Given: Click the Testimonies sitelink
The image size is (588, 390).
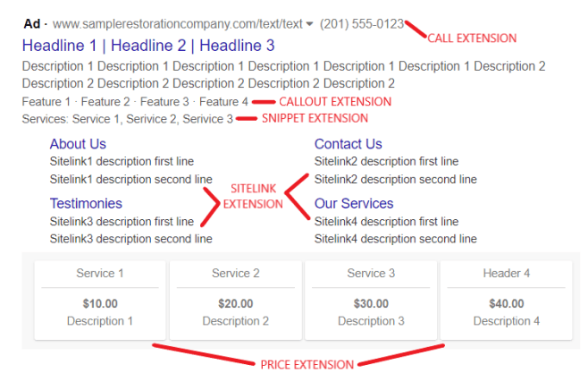Looking at the screenshot, I should coord(86,203).
